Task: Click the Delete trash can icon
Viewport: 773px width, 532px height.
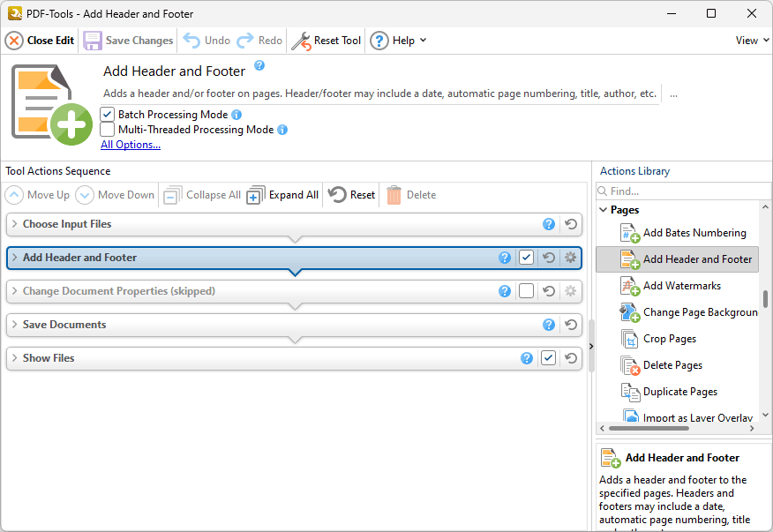Action: tap(394, 195)
